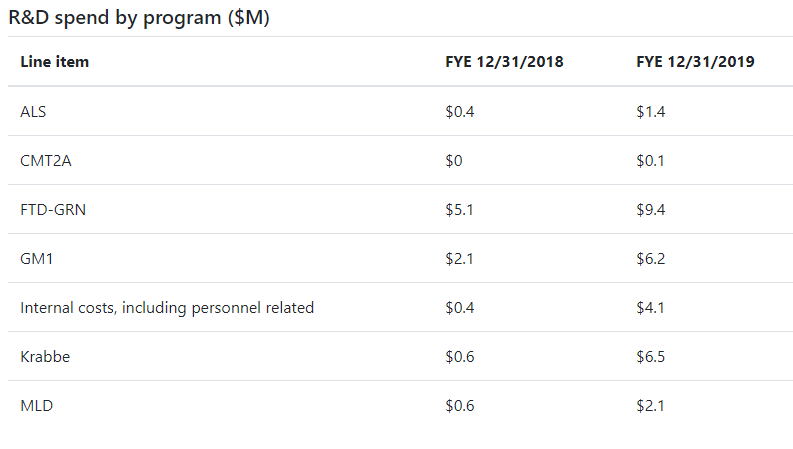Click GM1 2019 value $6.2
Image resolution: width=793 pixels, height=449 pixels.
click(x=651, y=259)
